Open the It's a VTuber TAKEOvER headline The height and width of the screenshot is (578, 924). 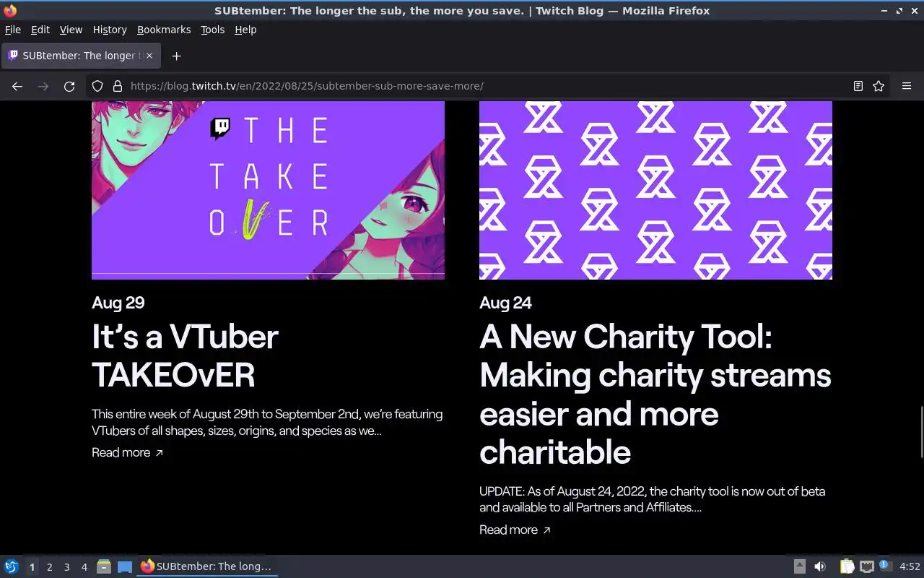185,355
